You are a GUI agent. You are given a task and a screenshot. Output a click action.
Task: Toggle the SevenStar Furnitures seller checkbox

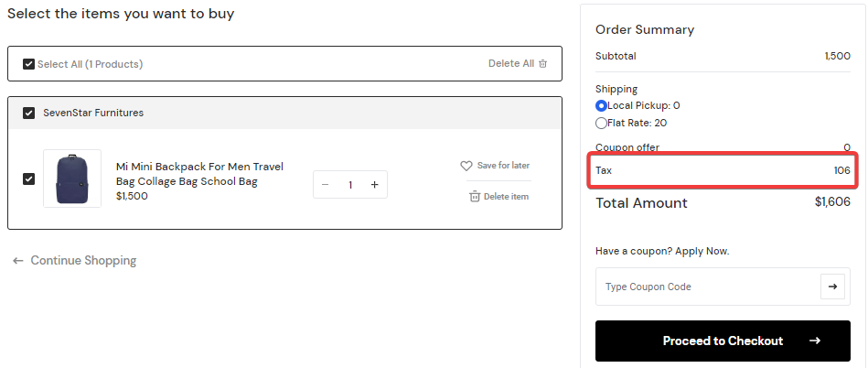pos(29,113)
